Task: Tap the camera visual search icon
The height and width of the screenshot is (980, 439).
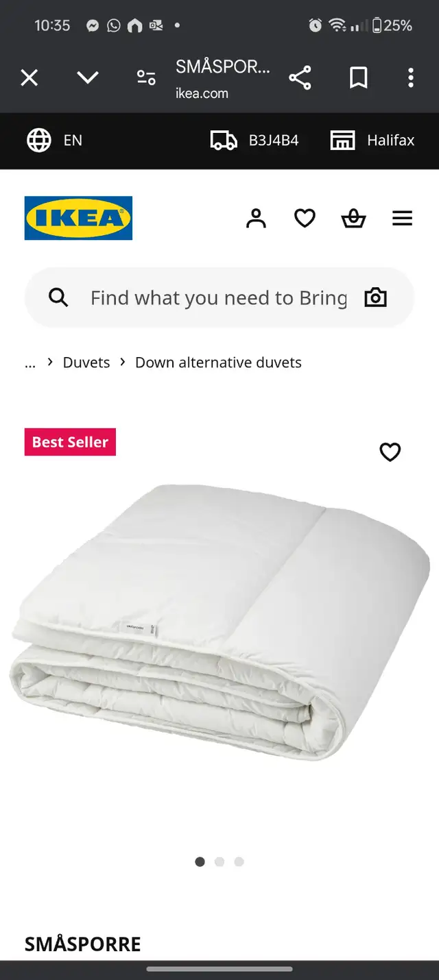Action: [x=375, y=297]
